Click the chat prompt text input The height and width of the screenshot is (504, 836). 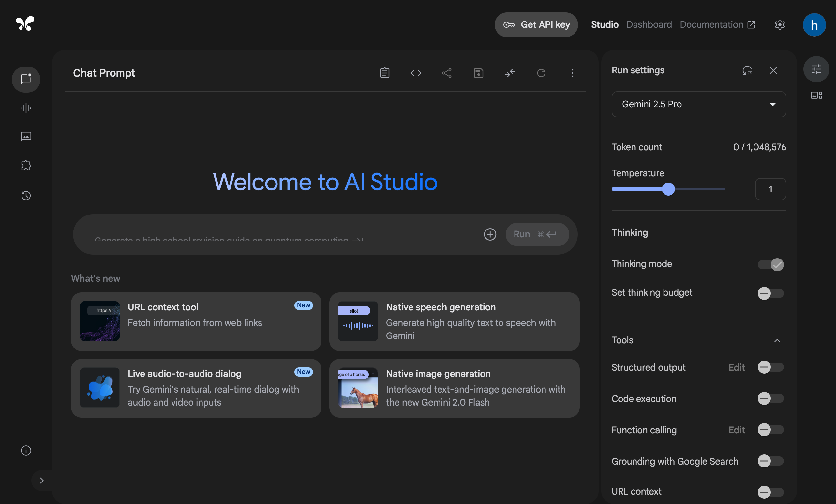pos(285,234)
